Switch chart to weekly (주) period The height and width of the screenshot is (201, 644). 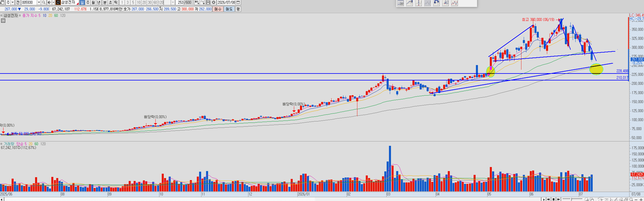(x=88, y=2)
